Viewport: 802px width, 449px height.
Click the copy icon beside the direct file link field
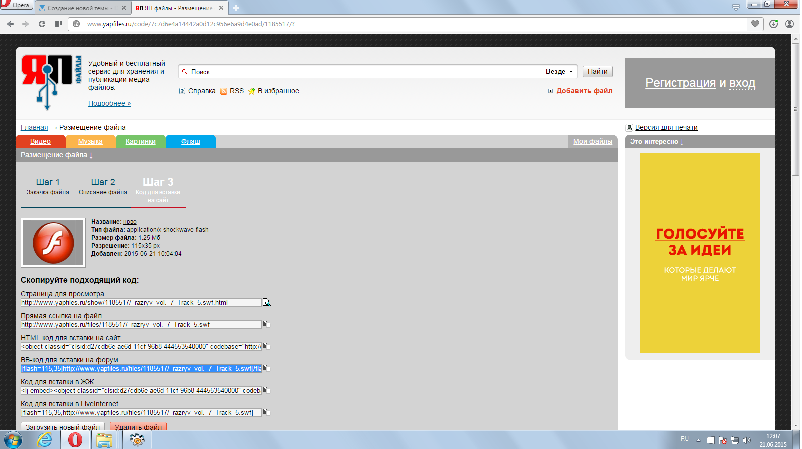tap(266, 325)
